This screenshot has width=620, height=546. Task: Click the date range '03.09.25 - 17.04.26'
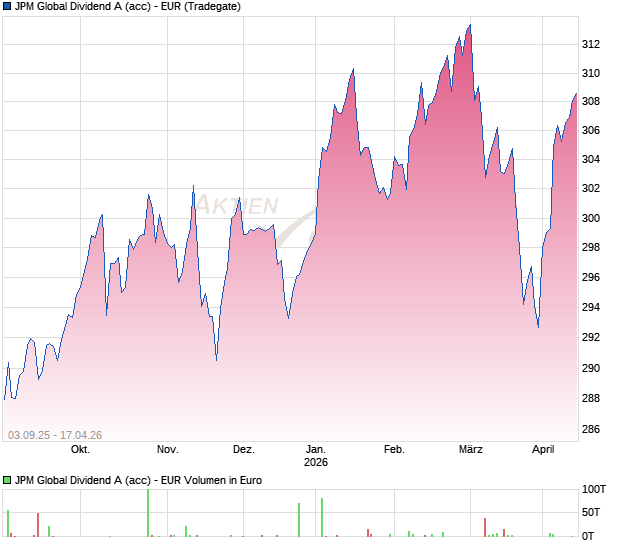[55, 435]
